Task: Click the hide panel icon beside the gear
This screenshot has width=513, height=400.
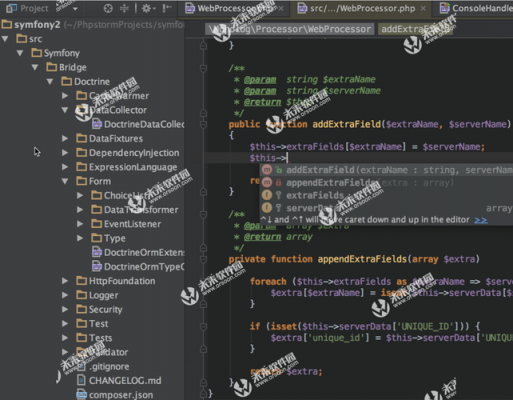Action: tap(167, 8)
